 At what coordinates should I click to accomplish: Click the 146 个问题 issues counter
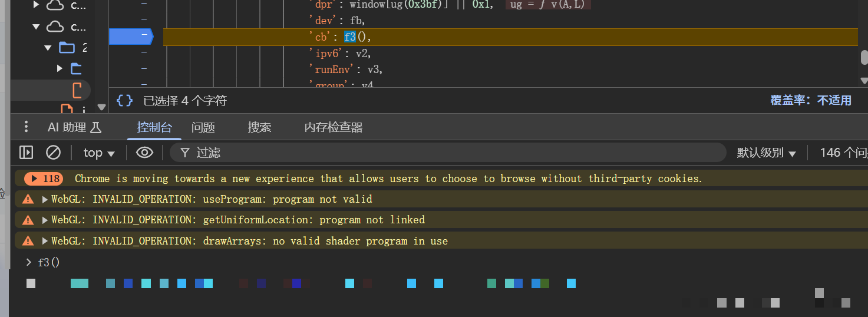843,153
